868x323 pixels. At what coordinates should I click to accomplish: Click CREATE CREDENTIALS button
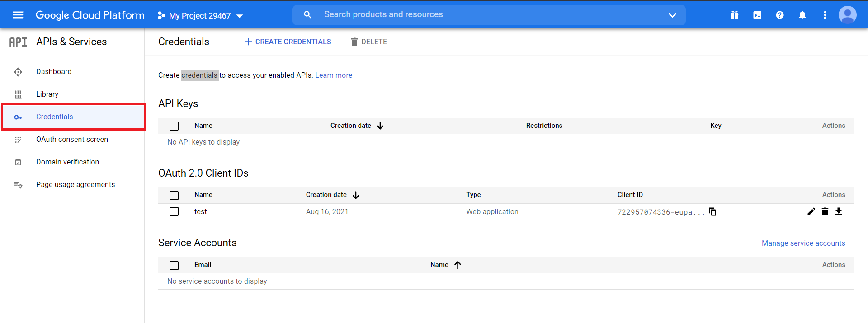point(288,42)
